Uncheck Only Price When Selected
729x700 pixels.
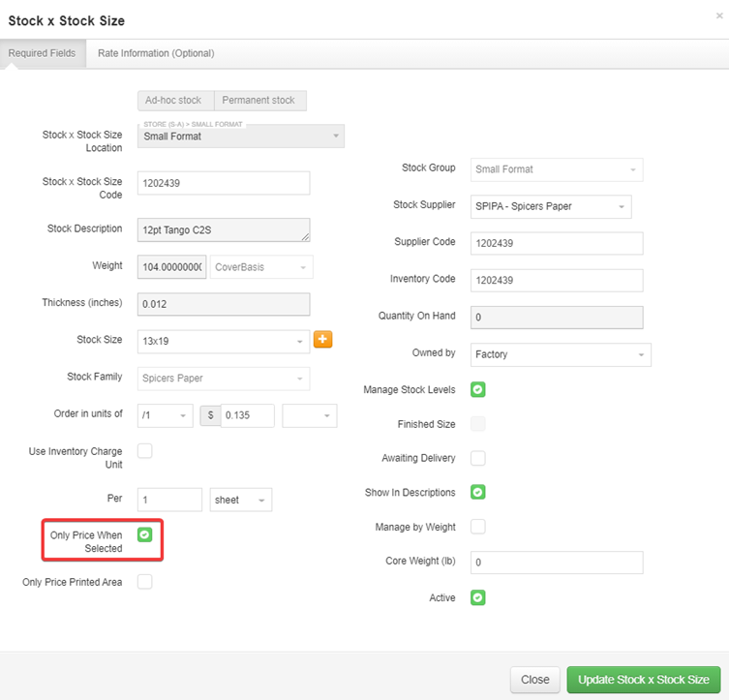point(145,534)
